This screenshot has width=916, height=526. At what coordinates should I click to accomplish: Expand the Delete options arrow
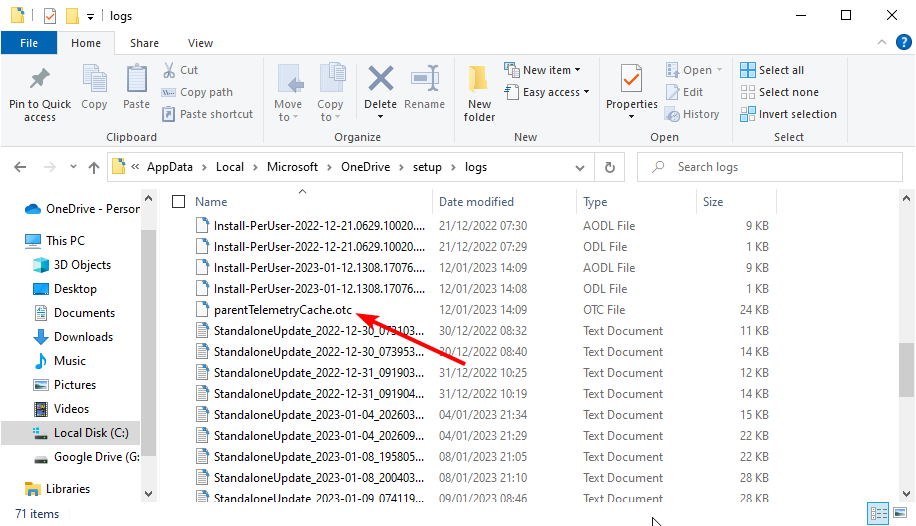(380, 116)
